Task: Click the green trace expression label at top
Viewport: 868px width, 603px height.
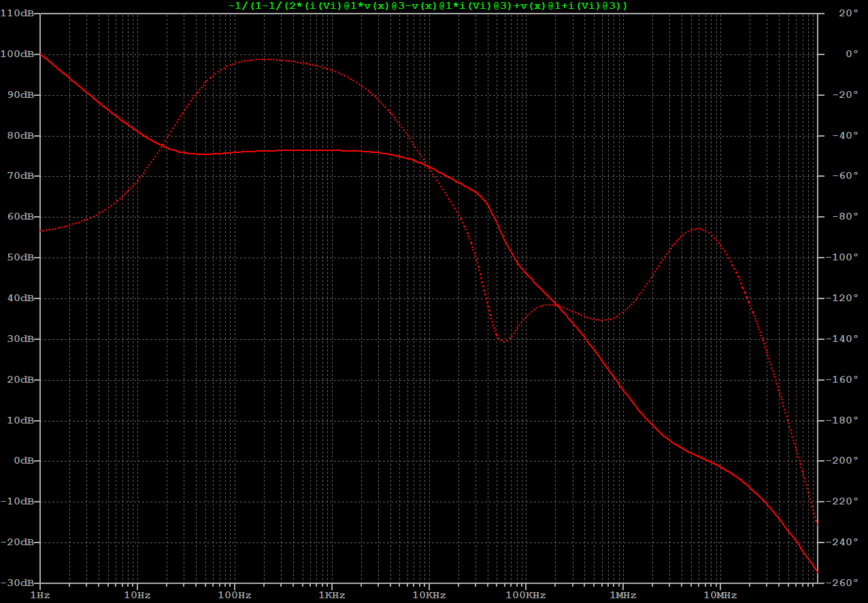Action: point(427,5)
